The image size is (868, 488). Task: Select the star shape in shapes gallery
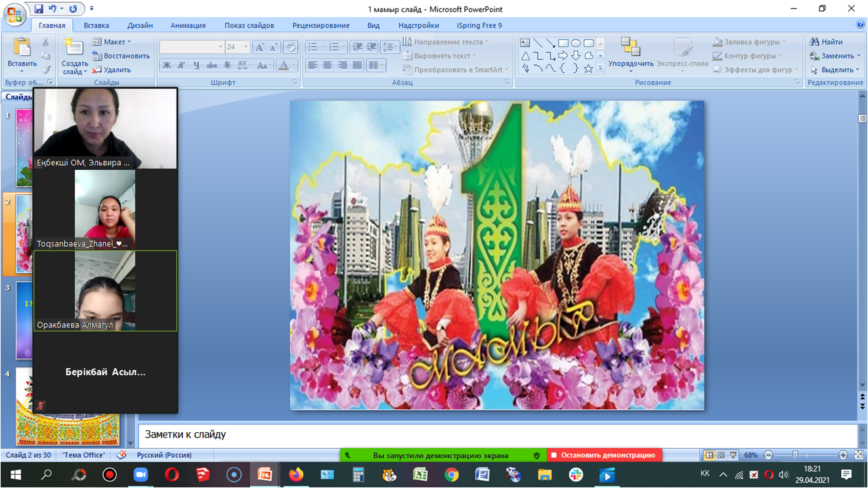[x=588, y=68]
